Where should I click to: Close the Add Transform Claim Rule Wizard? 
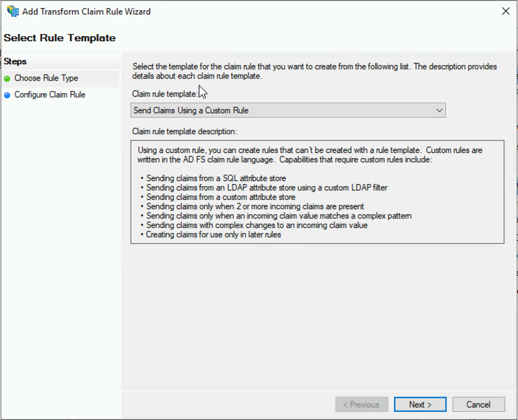pos(506,11)
